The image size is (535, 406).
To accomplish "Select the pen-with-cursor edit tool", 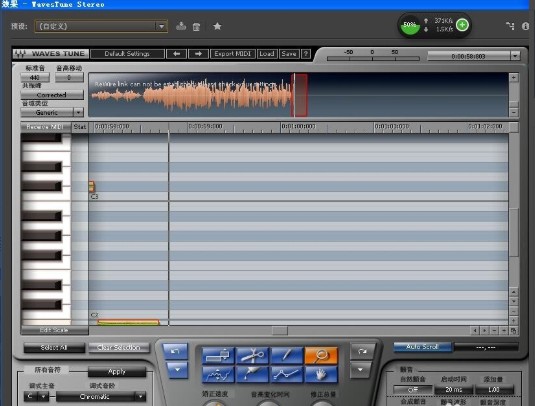I will 252,375.
